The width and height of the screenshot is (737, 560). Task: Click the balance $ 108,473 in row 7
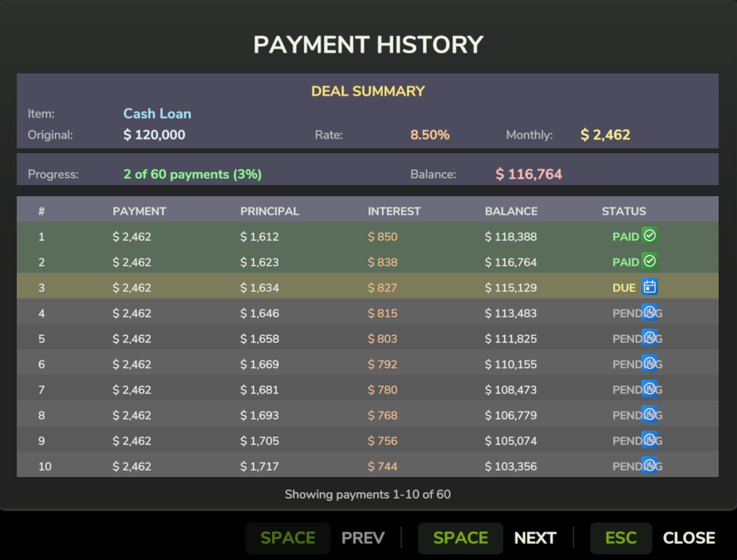click(511, 390)
